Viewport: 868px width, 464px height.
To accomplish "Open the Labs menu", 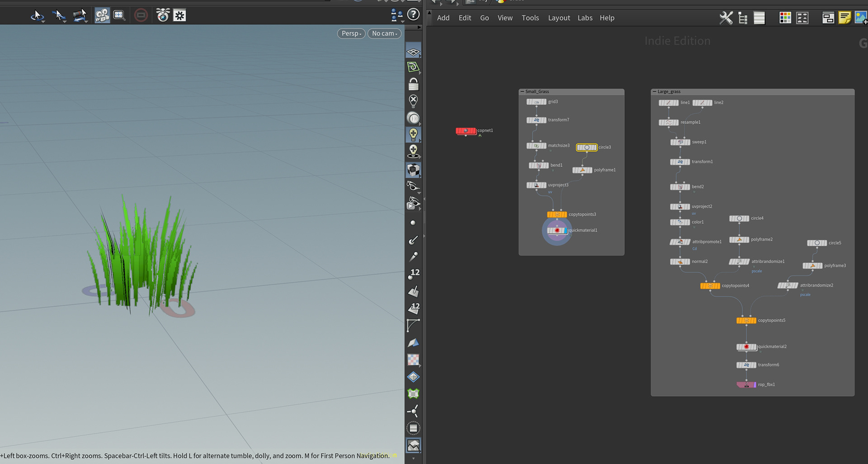I will [x=585, y=18].
